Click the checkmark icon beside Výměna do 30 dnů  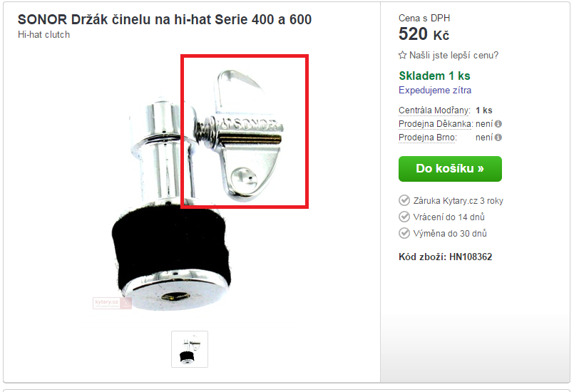pyautogui.click(x=404, y=233)
